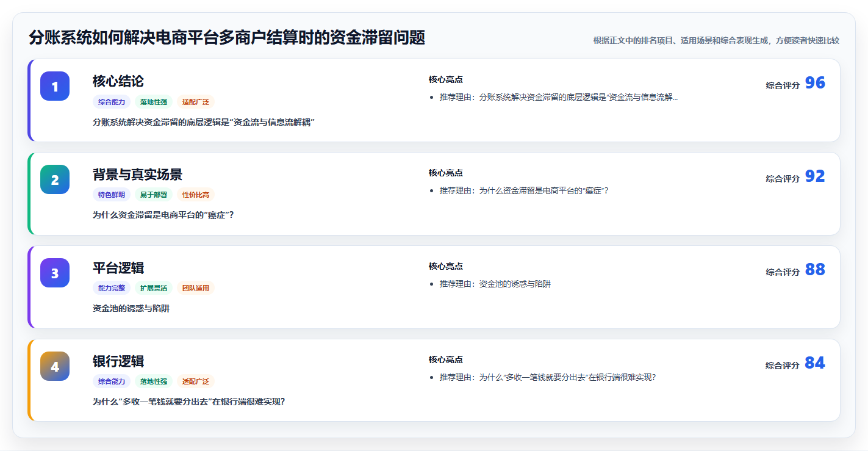The image size is (868, 451).
Task: Select the page title about 分账系统
Action: tap(227, 38)
